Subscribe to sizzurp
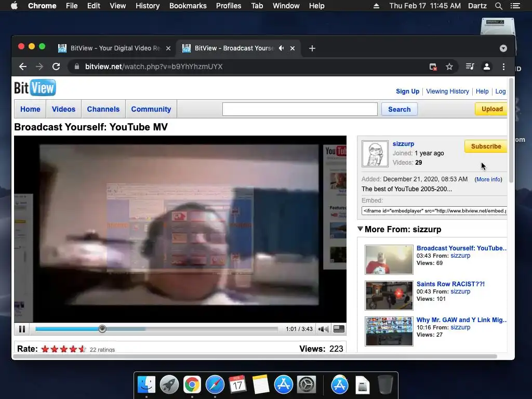Image resolution: width=532 pixels, height=399 pixels. click(486, 146)
